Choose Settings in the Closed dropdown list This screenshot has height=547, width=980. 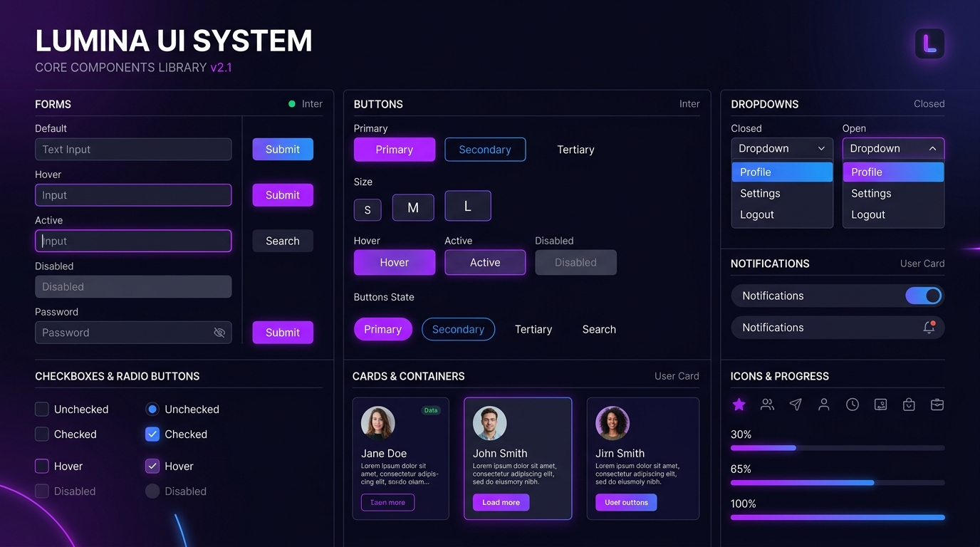pos(782,193)
